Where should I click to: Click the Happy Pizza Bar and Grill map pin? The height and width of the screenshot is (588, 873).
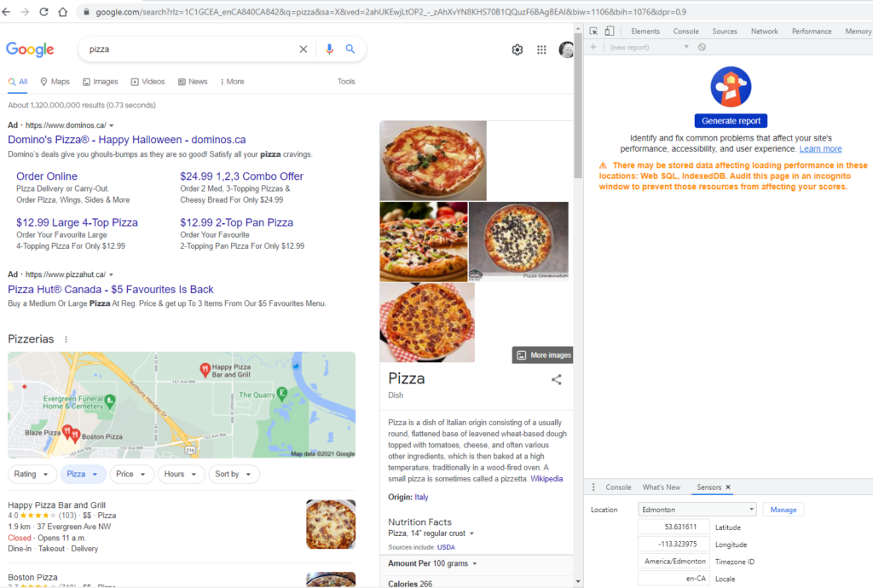205,369
